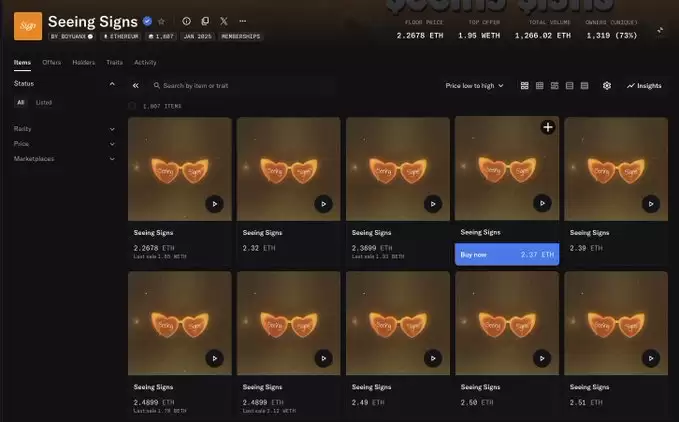Image resolution: width=679 pixels, height=422 pixels.
Task: Check the select-all items checkbox
Action: coord(133,105)
